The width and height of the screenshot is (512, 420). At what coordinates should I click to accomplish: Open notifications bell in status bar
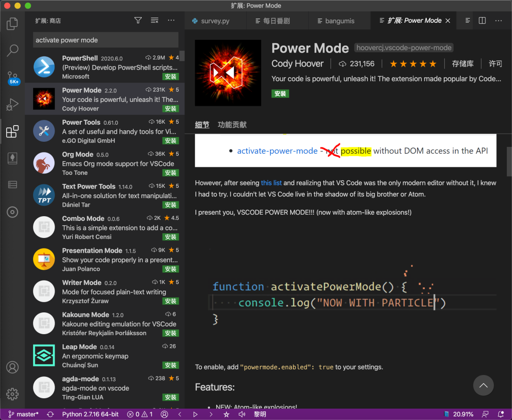pos(501,414)
